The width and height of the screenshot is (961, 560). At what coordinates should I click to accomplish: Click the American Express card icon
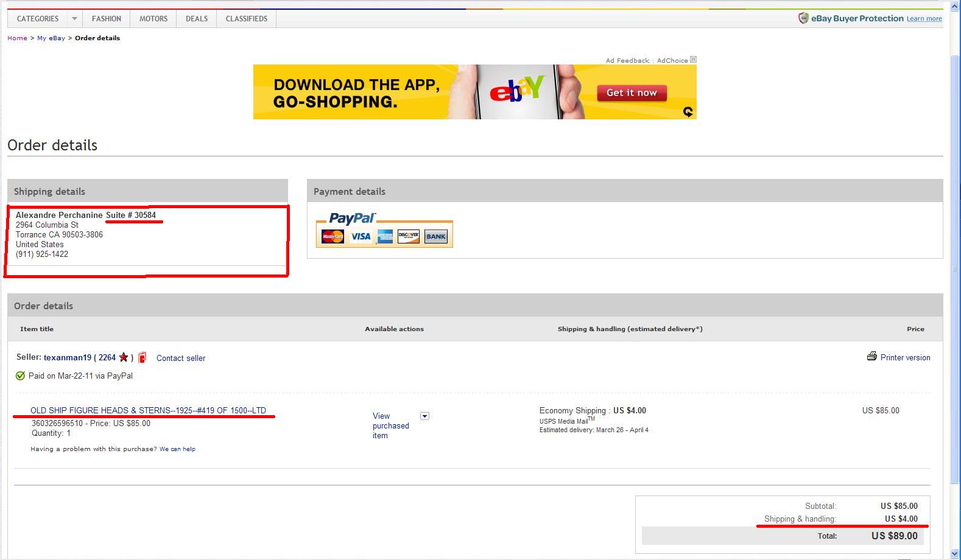coord(385,236)
